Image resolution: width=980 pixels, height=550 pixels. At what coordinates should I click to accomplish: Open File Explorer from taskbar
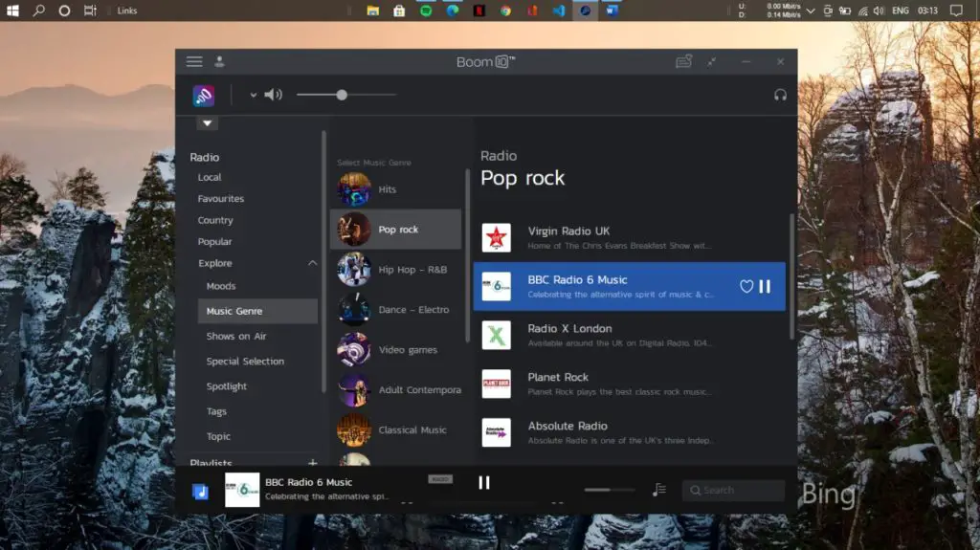(372, 11)
